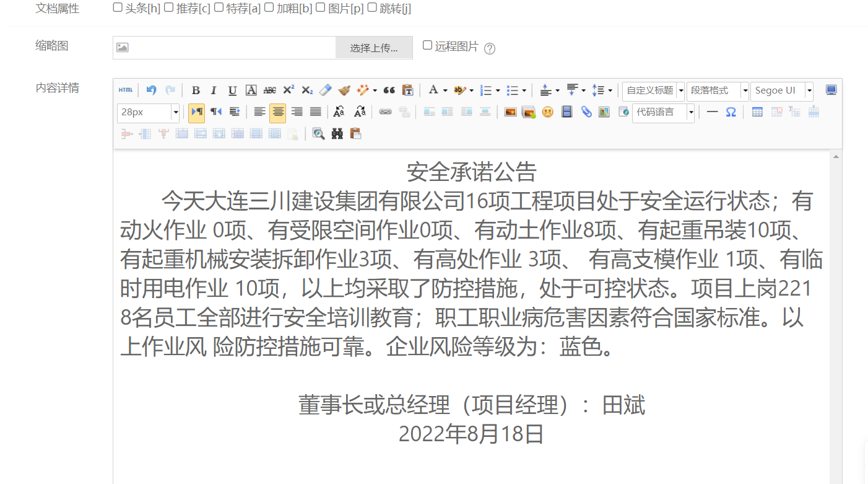Insert a table
868x484 pixels.
pos(757,112)
